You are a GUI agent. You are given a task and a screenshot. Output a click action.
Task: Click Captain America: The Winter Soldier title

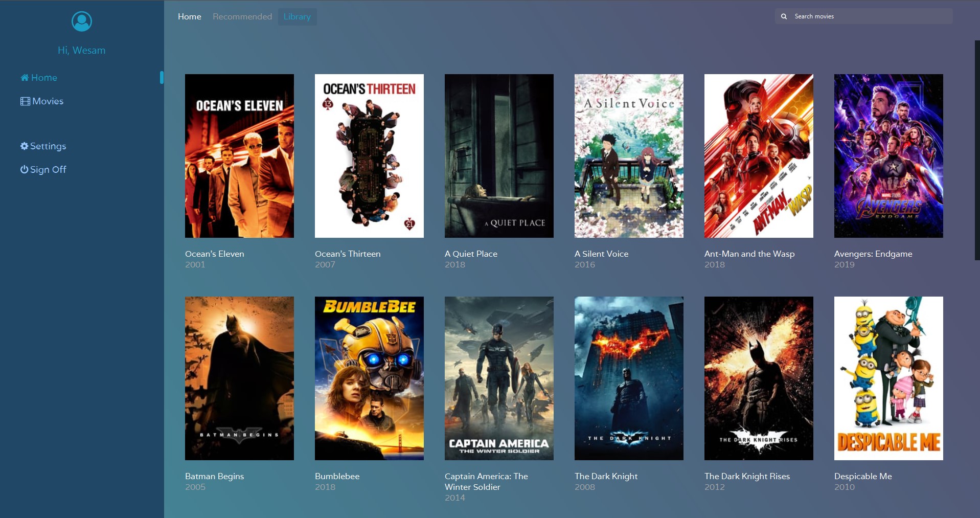[x=486, y=482]
